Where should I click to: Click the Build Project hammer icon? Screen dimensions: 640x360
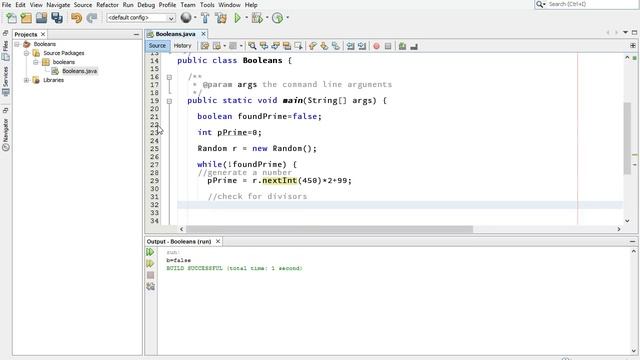point(205,18)
